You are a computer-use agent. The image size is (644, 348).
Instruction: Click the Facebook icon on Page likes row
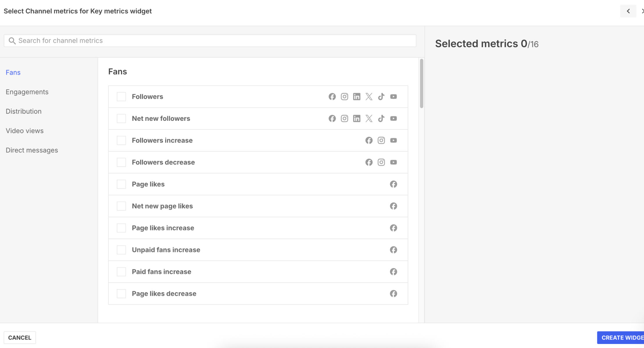[x=393, y=184]
